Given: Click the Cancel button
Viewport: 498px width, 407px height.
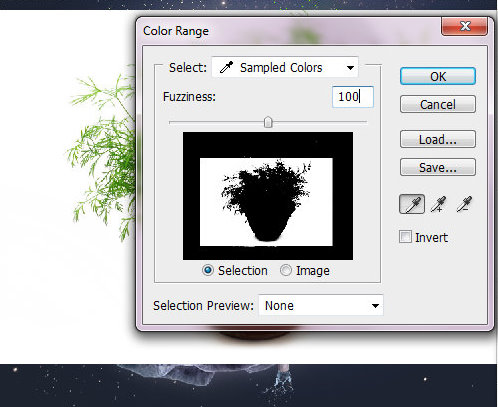Looking at the screenshot, I should click(438, 104).
